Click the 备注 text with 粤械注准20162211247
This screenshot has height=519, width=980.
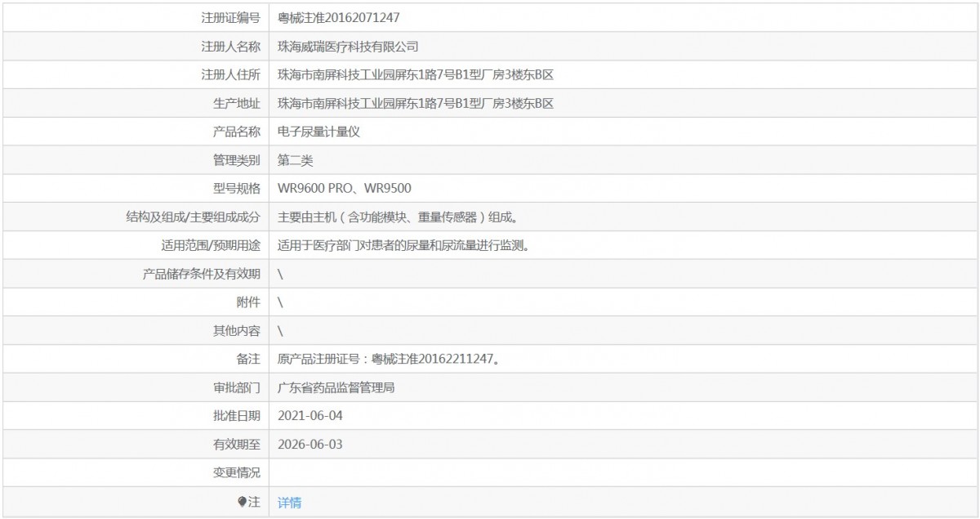[390, 359]
